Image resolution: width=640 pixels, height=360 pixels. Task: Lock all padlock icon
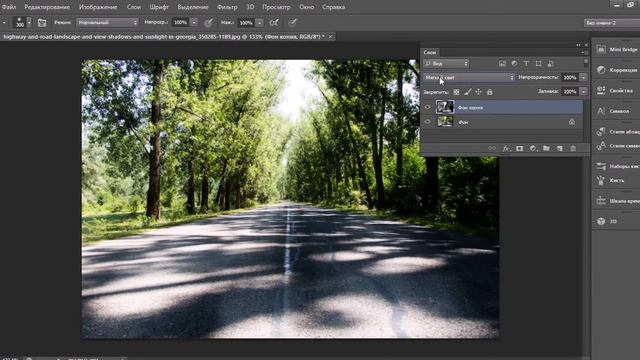[489, 92]
